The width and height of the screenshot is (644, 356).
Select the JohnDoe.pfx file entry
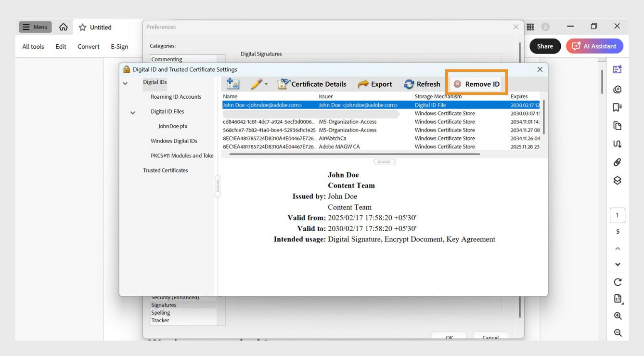click(x=172, y=126)
